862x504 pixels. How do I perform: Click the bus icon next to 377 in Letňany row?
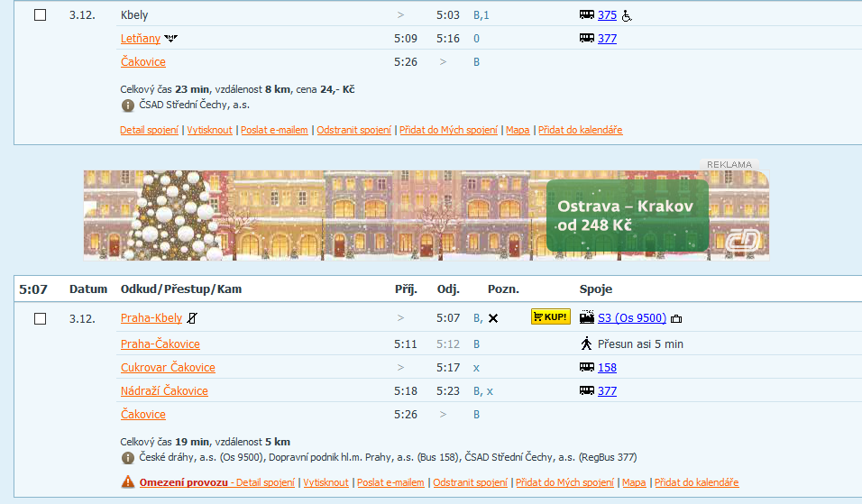pos(587,38)
